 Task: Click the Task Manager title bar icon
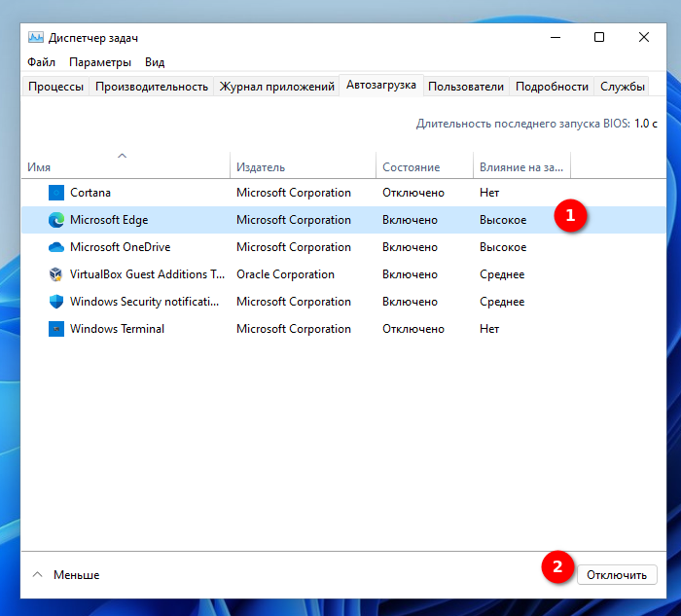(x=36, y=38)
